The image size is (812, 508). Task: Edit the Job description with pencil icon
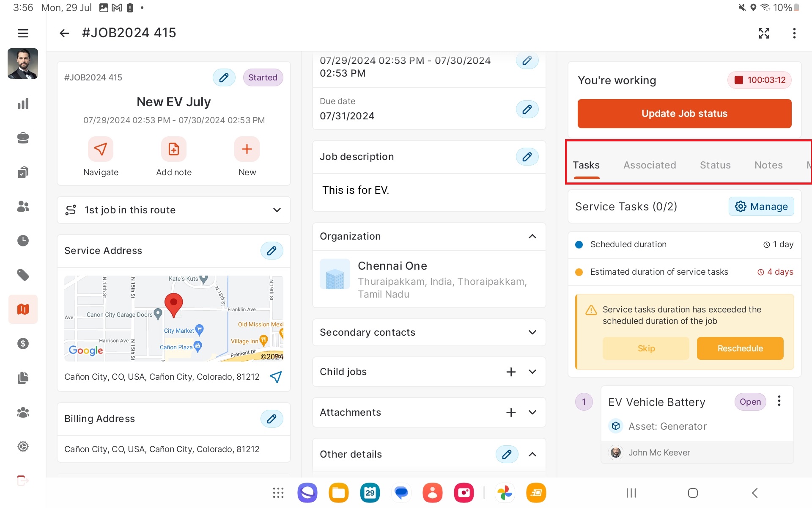click(527, 157)
